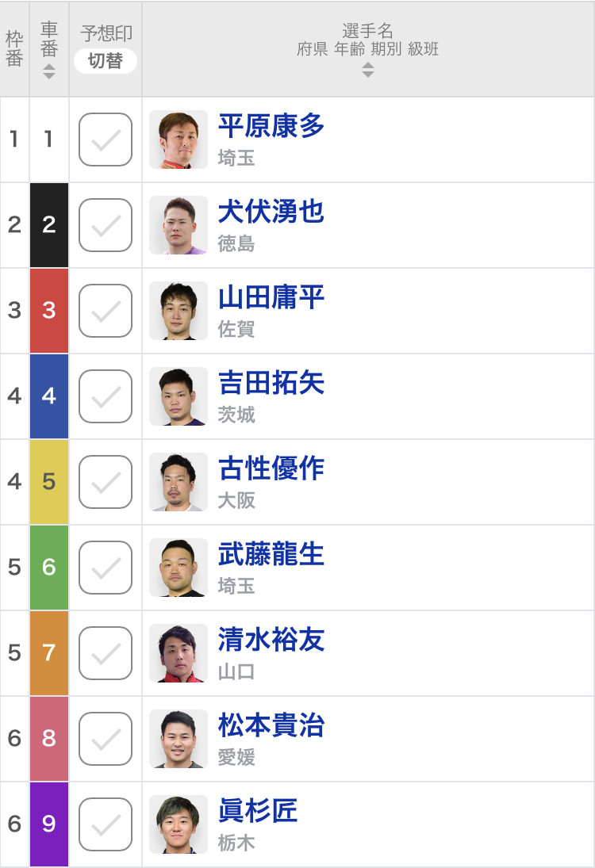Image resolution: width=595 pixels, height=868 pixels.
Task: Click the 切替 prediction mark button
Action: [x=106, y=60]
